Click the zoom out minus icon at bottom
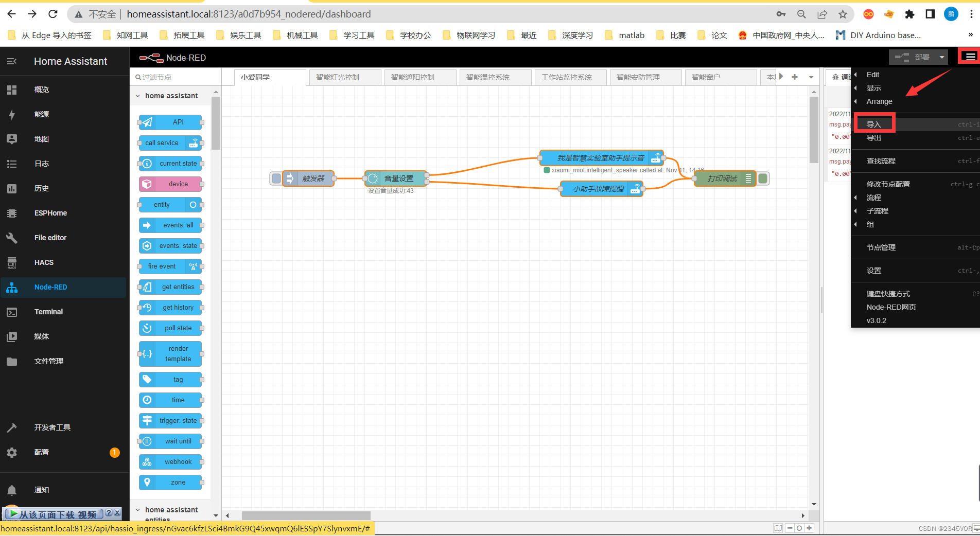This screenshot has width=980, height=536. point(790,528)
